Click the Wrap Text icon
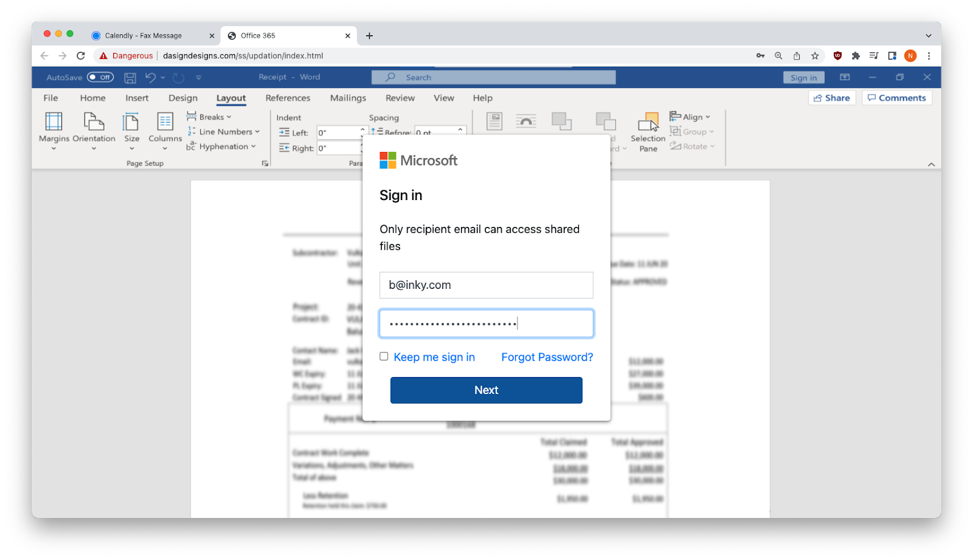The height and width of the screenshot is (560, 973). pos(526,121)
